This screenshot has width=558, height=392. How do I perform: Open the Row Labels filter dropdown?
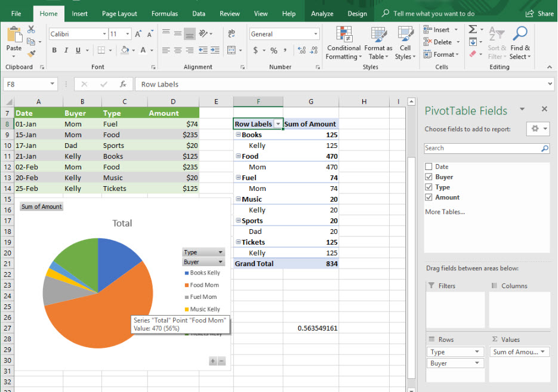278,124
